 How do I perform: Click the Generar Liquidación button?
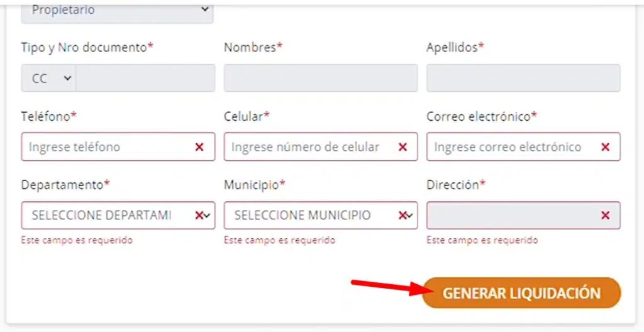pyautogui.click(x=521, y=293)
